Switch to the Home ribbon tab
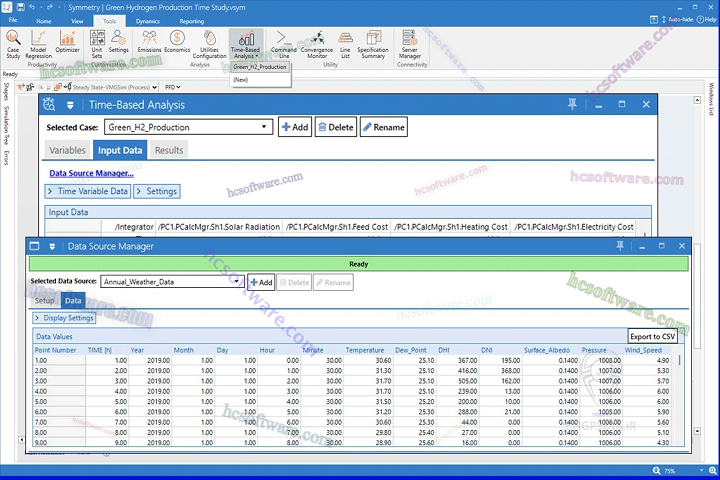The image size is (720, 480). (x=44, y=21)
